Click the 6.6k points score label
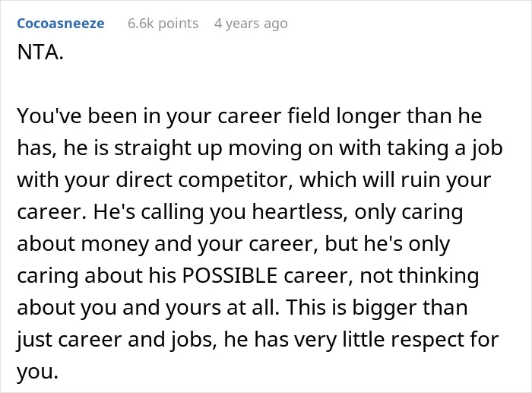 pyautogui.click(x=163, y=24)
